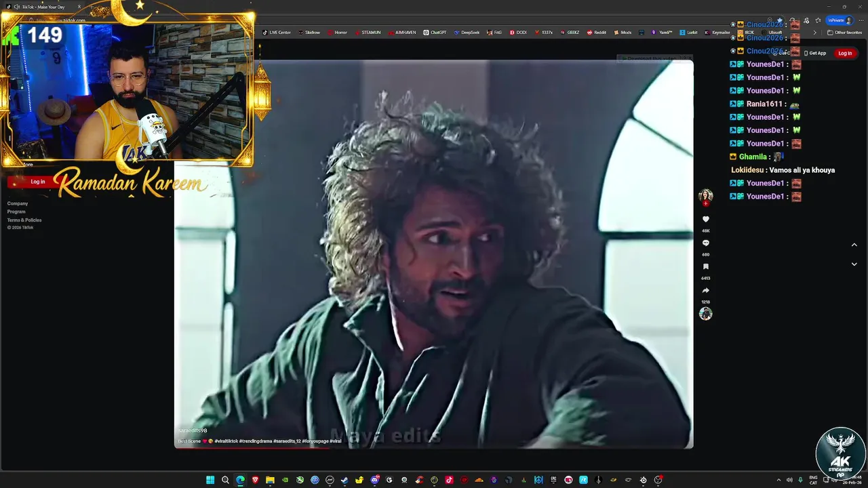Open the STEAMUN bookmark
The image size is (868, 488).
tap(368, 32)
